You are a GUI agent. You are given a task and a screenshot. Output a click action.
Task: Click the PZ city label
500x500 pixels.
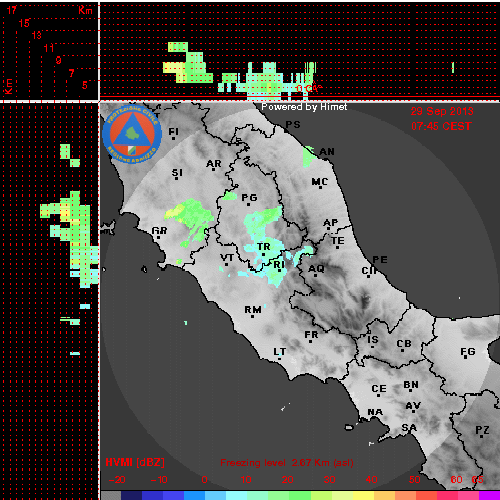482,430
